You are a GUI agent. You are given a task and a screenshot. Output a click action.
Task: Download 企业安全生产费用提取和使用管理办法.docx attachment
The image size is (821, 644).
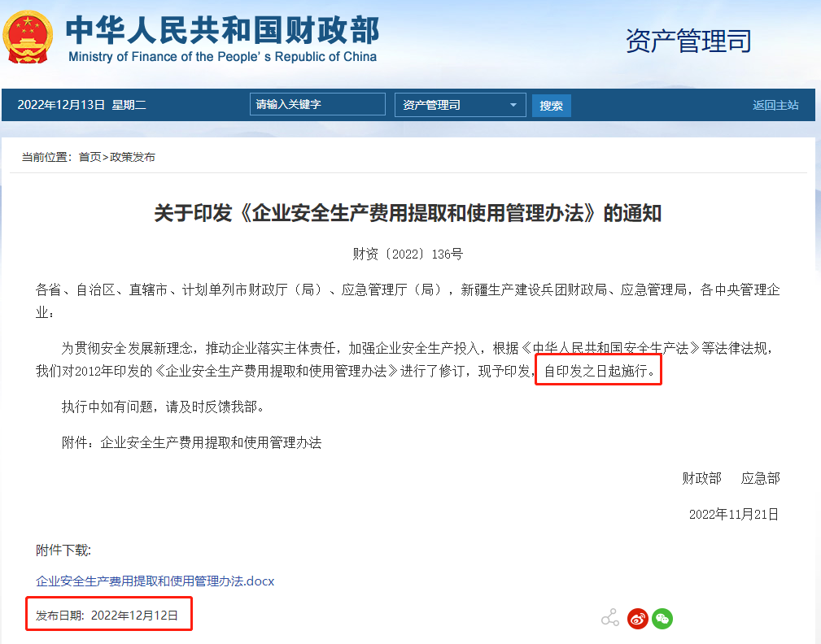[x=153, y=581]
